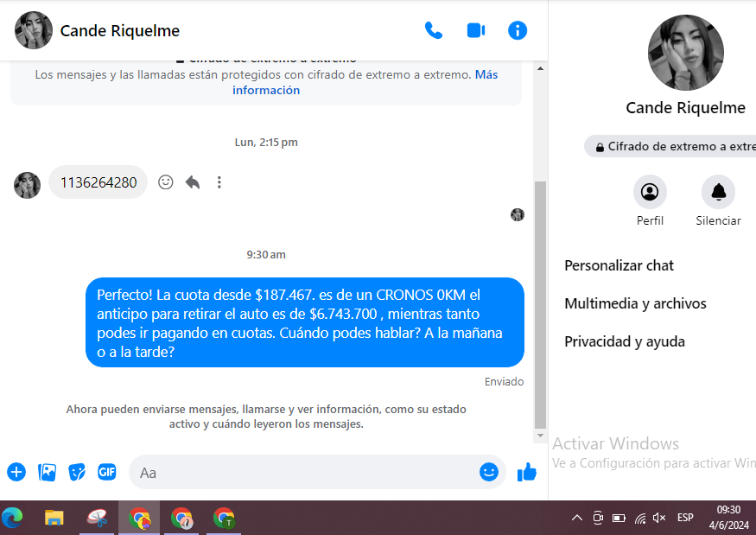React to message 1136264280 with emoji
756x535 pixels.
coord(165,182)
